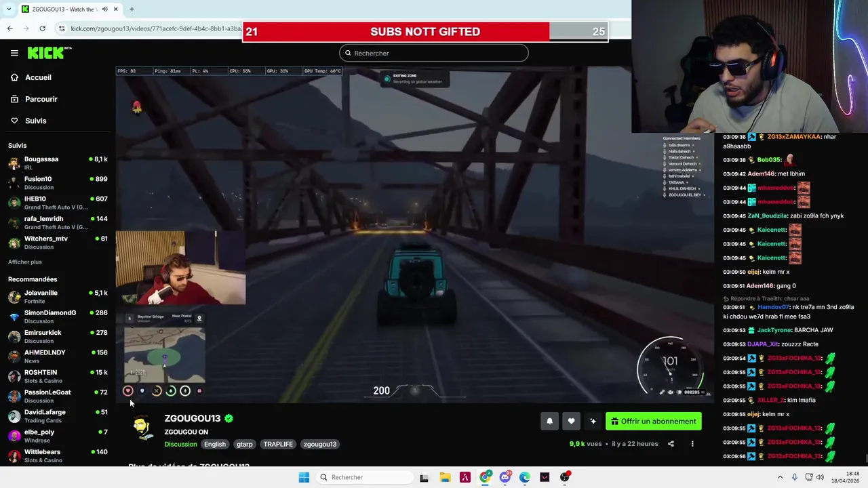Screen dimensions: 868x488
Task: Focus the Kick Rechercher search field
Action: (x=433, y=53)
